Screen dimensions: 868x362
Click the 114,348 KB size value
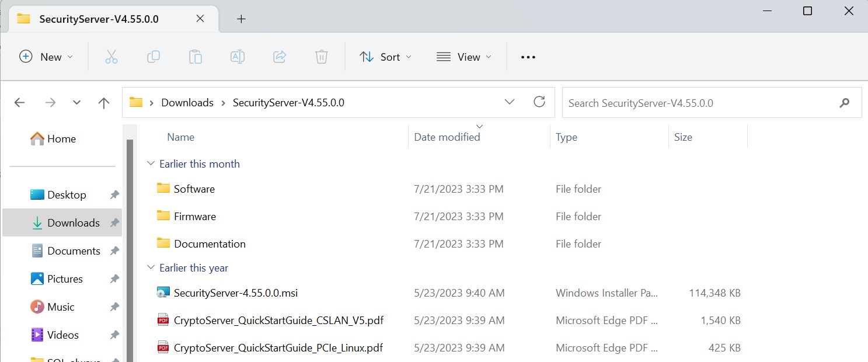[x=715, y=293]
